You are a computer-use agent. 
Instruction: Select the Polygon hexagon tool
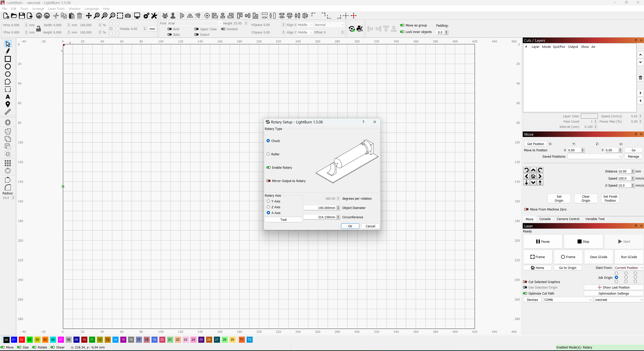pyautogui.click(x=8, y=74)
